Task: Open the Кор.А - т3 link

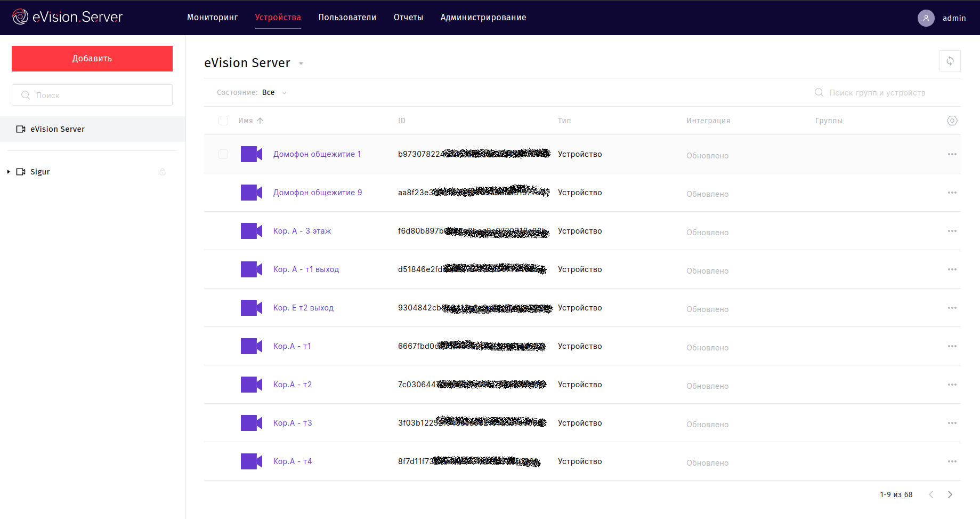Action: pos(293,423)
